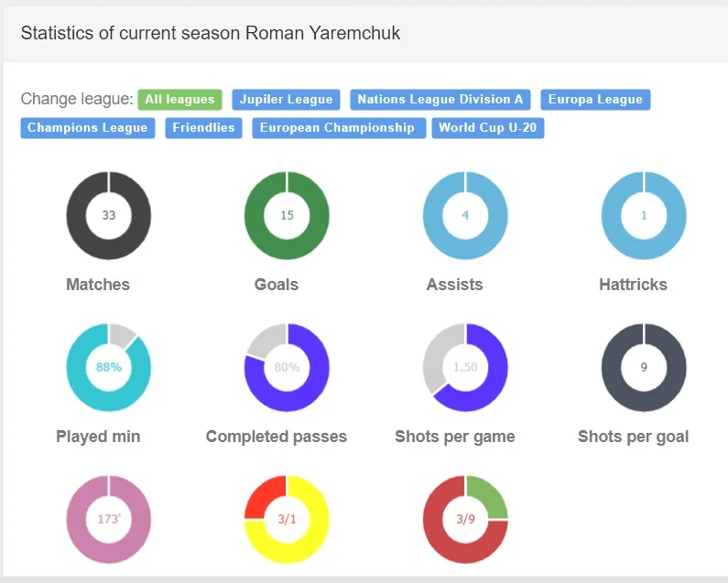The height and width of the screenshot is (583, 728).
Task: Select the Champions League filter
Action: 87,128
